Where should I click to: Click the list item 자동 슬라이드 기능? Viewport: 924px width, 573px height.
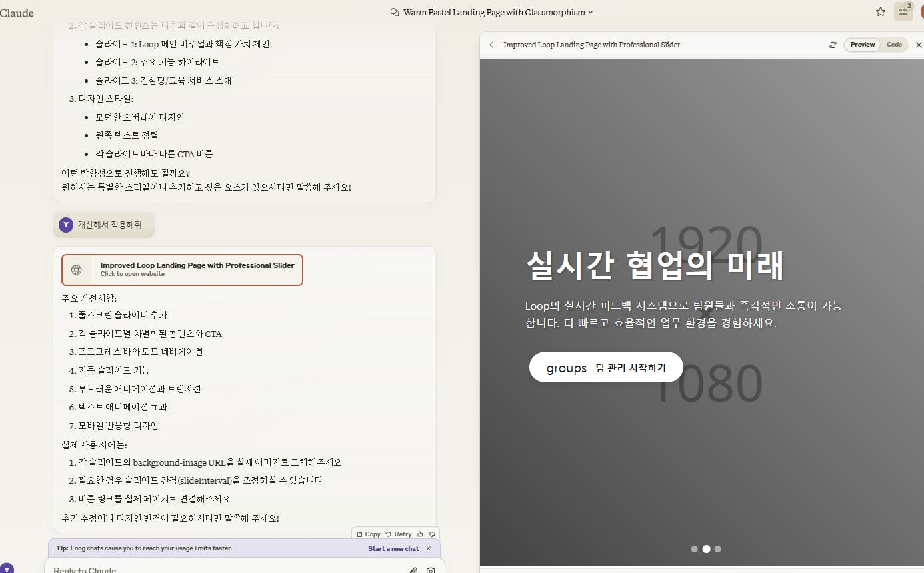point(114,370)
